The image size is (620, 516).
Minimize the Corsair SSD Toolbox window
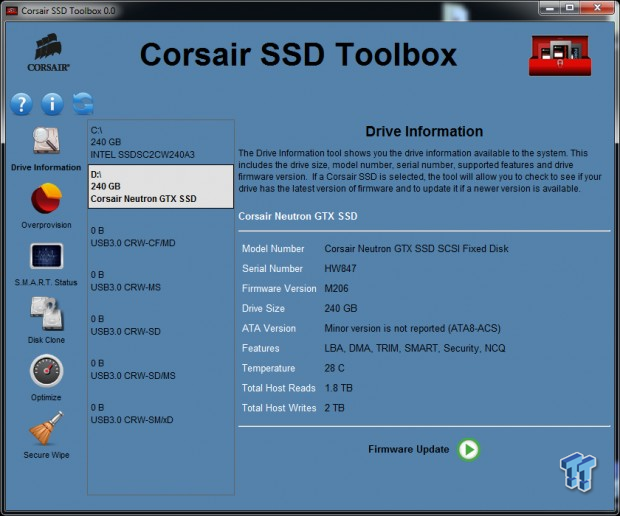551,8
